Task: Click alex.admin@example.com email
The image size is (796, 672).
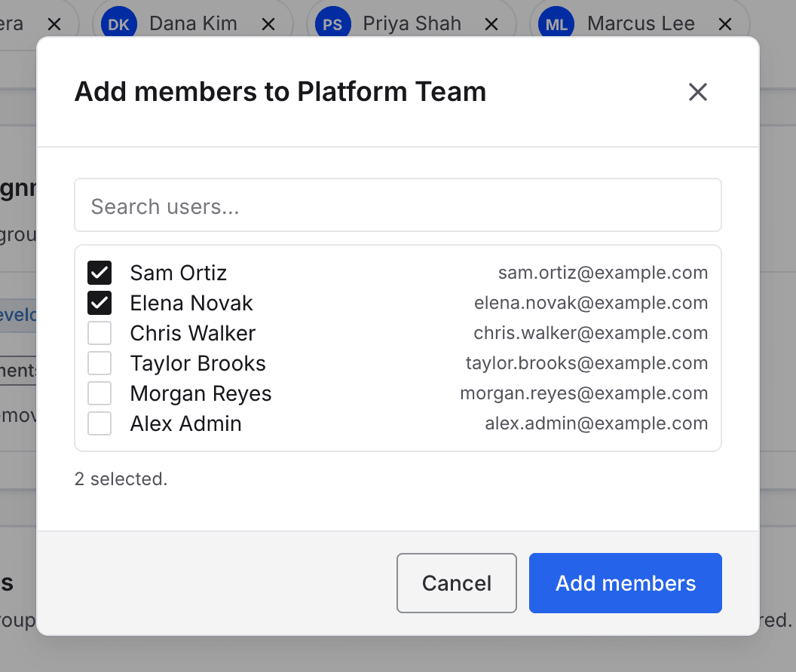Action: pos(596,423)
